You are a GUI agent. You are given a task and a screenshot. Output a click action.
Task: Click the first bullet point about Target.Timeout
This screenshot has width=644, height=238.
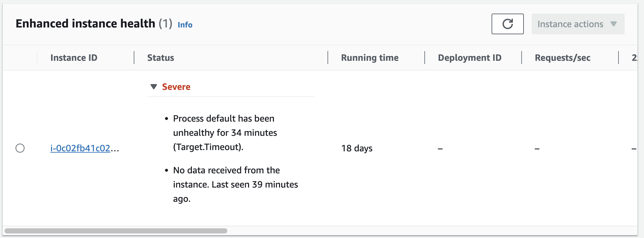167,119
